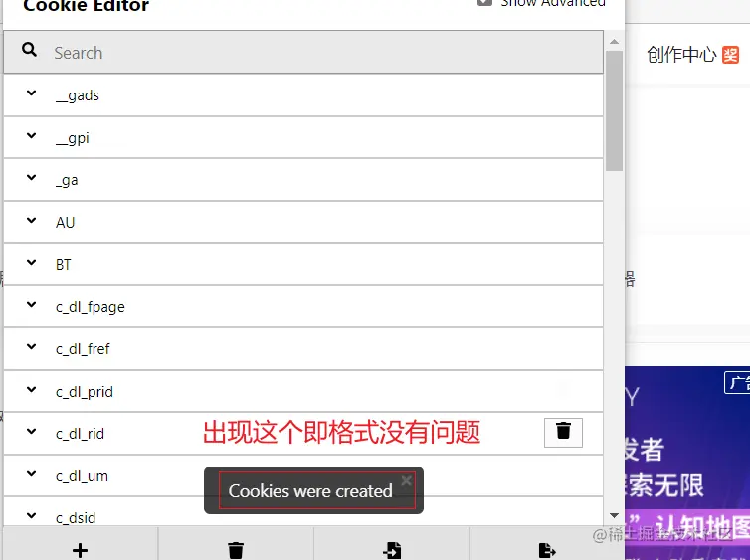Open 创作中心 link on the web page

681,55
